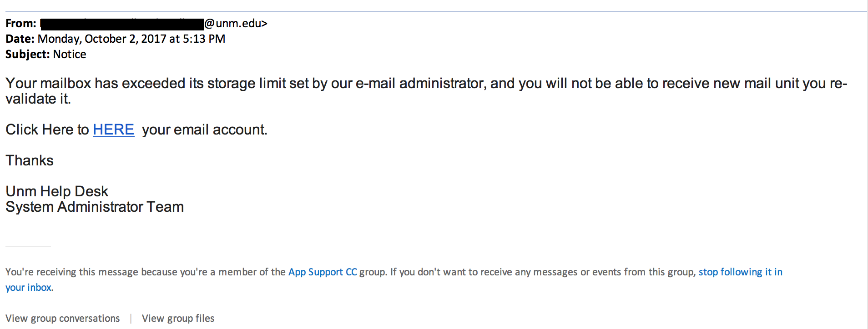868x329 pixels.
Task: Click the text "your email account."
Action: 205,130
